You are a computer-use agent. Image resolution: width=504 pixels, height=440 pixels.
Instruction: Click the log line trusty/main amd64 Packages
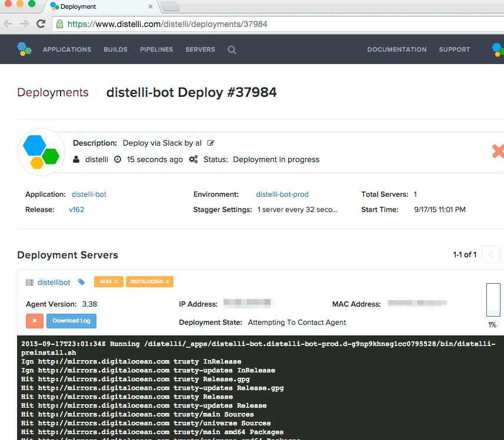152,432
